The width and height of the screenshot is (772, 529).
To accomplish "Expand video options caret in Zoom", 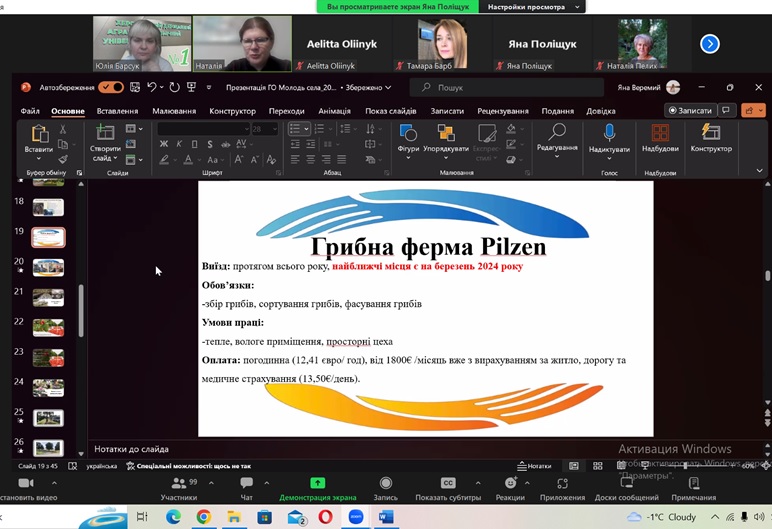I will (54, 483).
